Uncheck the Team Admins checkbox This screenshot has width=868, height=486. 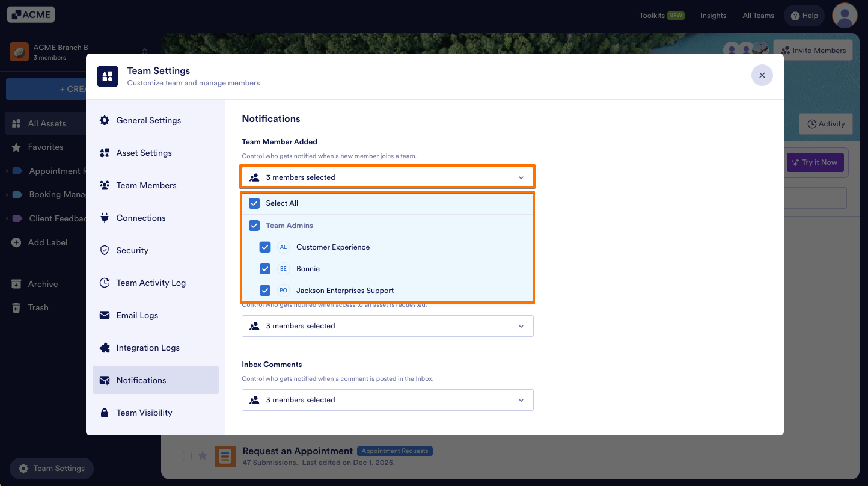254,226
